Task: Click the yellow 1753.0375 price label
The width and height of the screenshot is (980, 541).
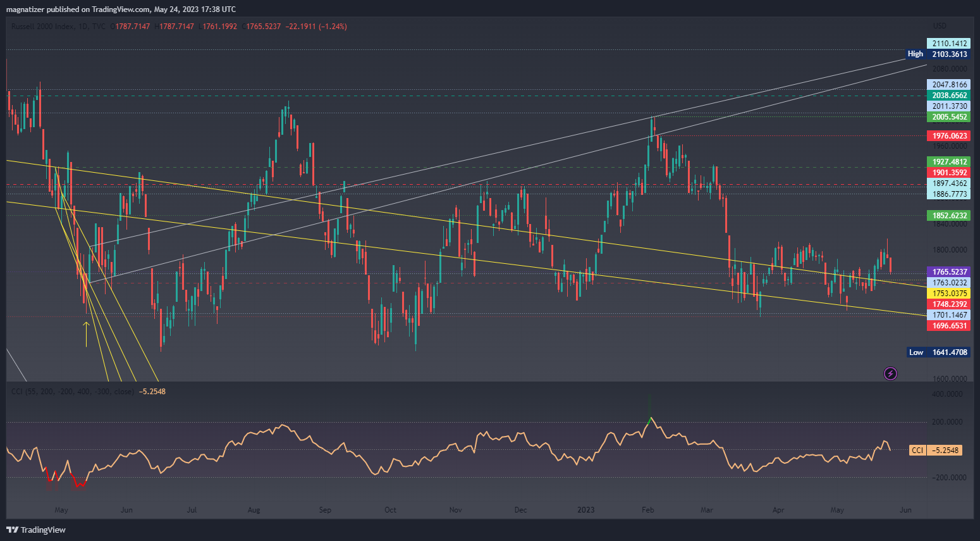Action: [948, 294]
